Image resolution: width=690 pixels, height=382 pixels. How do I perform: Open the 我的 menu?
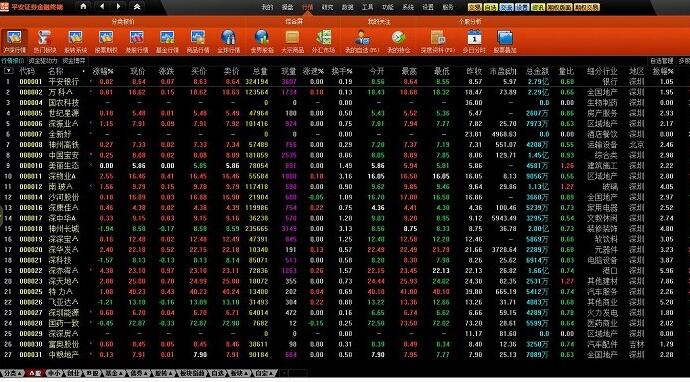coord(267,7)
